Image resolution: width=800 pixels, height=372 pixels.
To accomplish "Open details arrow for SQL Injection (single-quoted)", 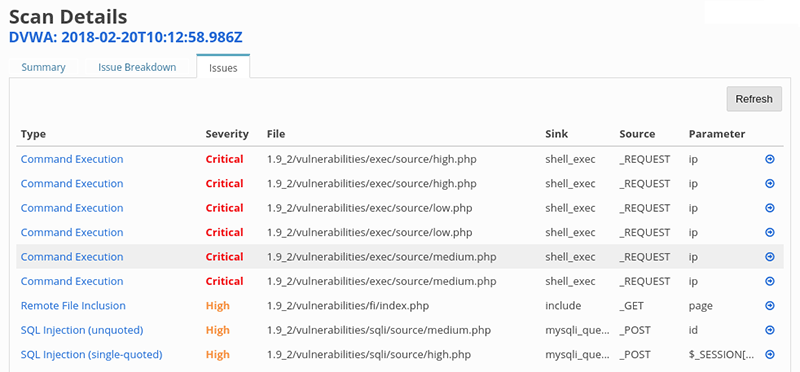I will coord(770,355).
